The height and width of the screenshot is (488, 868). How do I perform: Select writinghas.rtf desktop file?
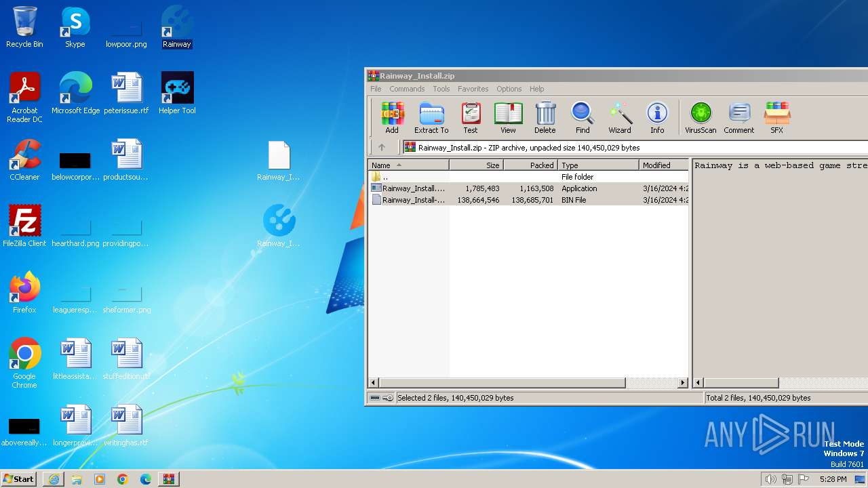pyautogui.click(x=126, y=426)
